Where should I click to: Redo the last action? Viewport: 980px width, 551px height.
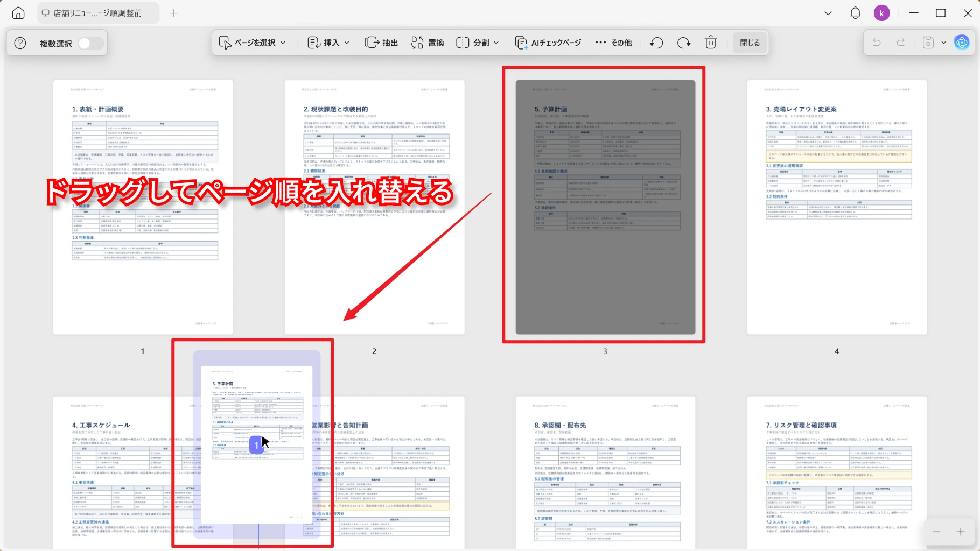[x=900, y=43]
